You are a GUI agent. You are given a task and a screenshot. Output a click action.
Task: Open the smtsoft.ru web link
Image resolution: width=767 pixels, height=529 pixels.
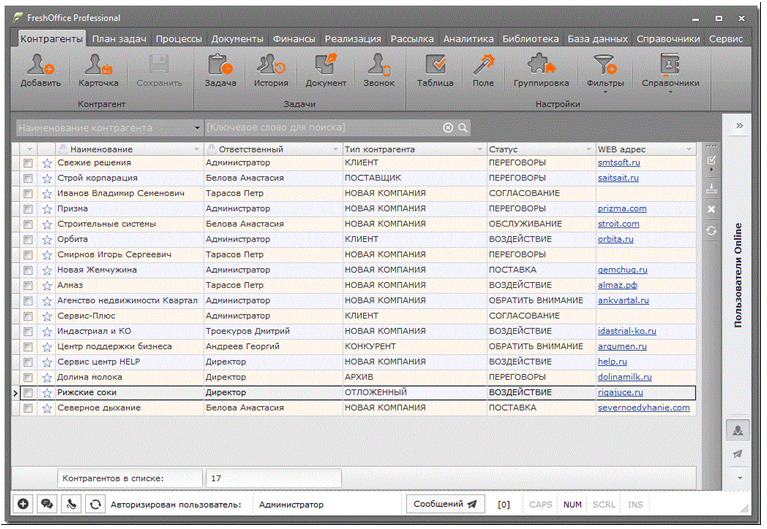click(x=618, y=162)
